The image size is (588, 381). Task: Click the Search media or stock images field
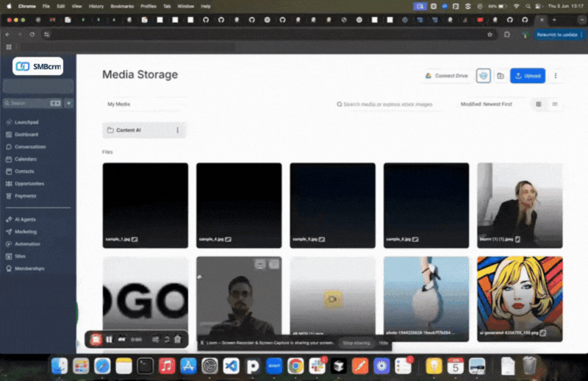tap(388, 104)
